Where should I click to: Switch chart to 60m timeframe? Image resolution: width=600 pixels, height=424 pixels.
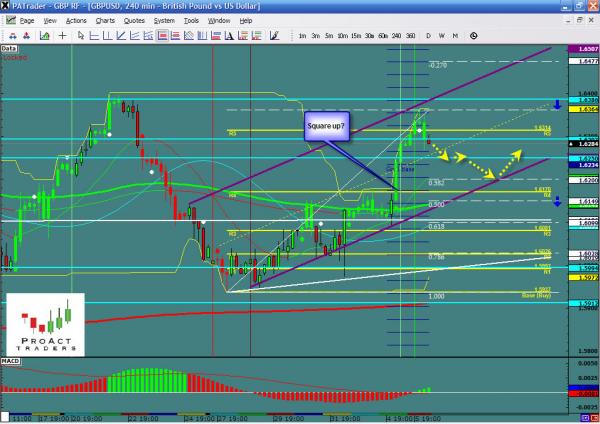382,35
